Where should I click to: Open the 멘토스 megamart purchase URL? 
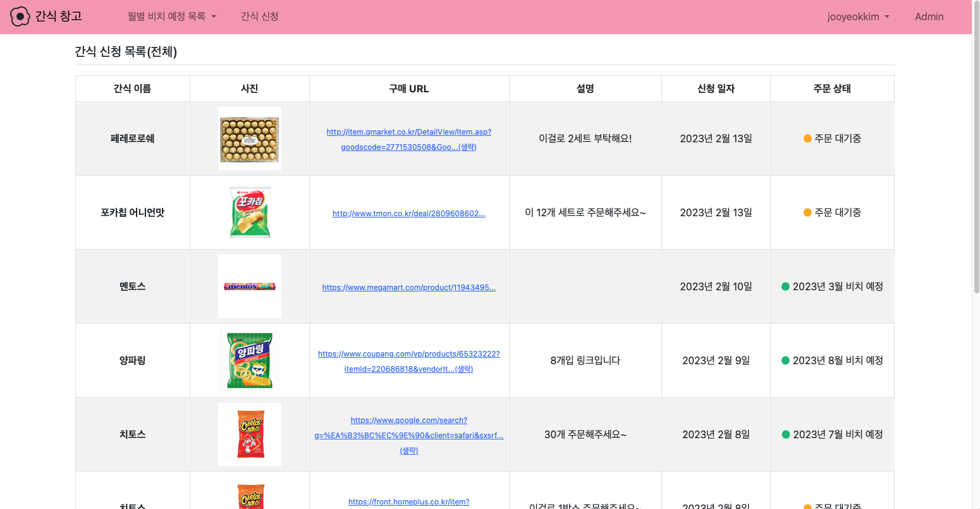[x=409, y=288]
